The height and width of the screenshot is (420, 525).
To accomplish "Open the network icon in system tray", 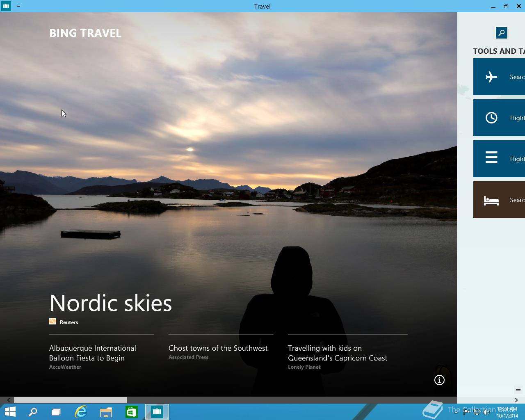I will coord(477,412).
